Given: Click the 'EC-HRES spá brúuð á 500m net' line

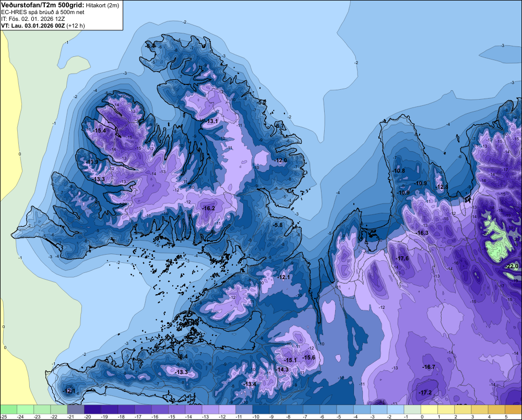Looking at the screenshot, I should 43,12.
